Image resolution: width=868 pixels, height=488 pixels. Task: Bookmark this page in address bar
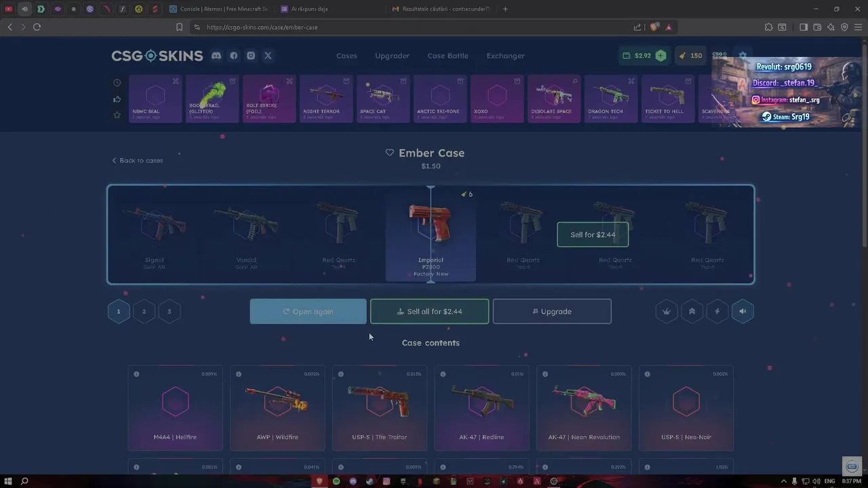179,27
